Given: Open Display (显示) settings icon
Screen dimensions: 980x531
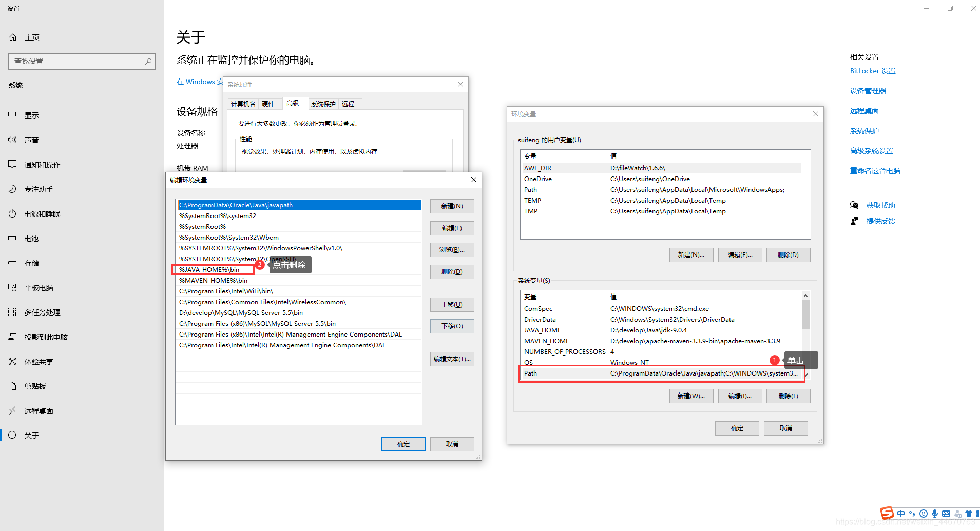Looking at the screenshot, I should point(12,115).
